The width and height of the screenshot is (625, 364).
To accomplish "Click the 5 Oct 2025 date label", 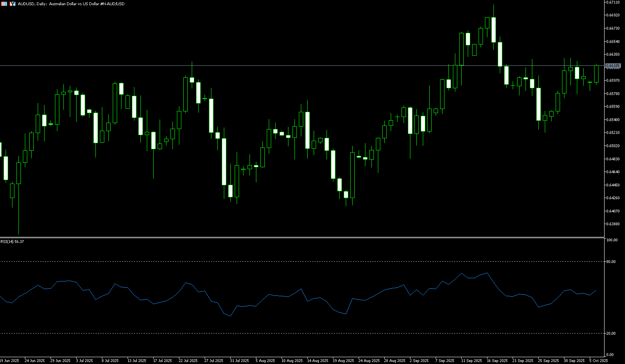I will pos(599,361).
